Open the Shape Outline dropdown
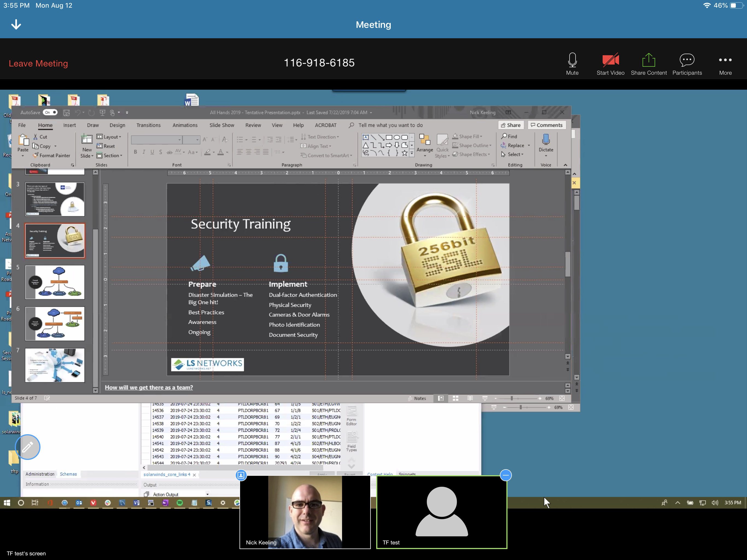The height and width of the screenshot is (560, 747). pos(472,145)
